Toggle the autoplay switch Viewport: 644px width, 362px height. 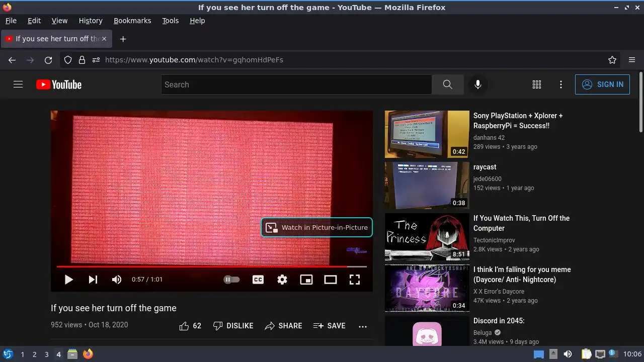pos(232,280)
